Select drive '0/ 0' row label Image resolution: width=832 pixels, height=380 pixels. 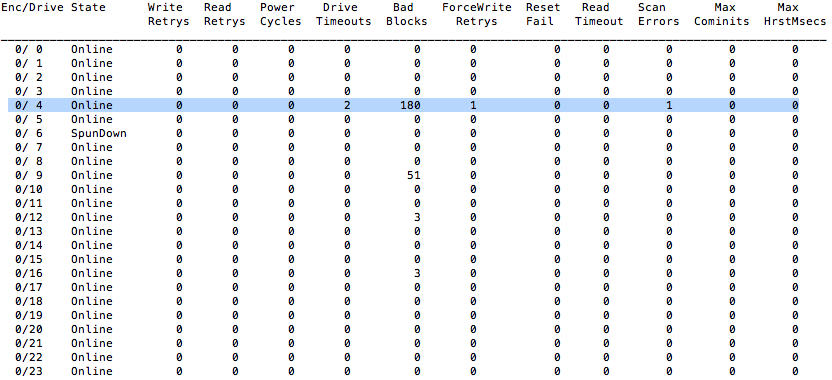29,49
